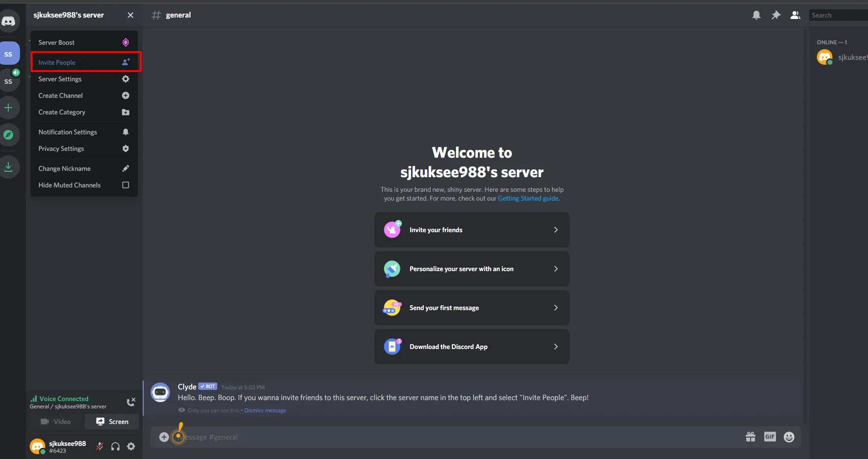The height and width of the screenshot is (459, 868).
Task: Close the server dropdown with X
Action: [x=130, y=15]
